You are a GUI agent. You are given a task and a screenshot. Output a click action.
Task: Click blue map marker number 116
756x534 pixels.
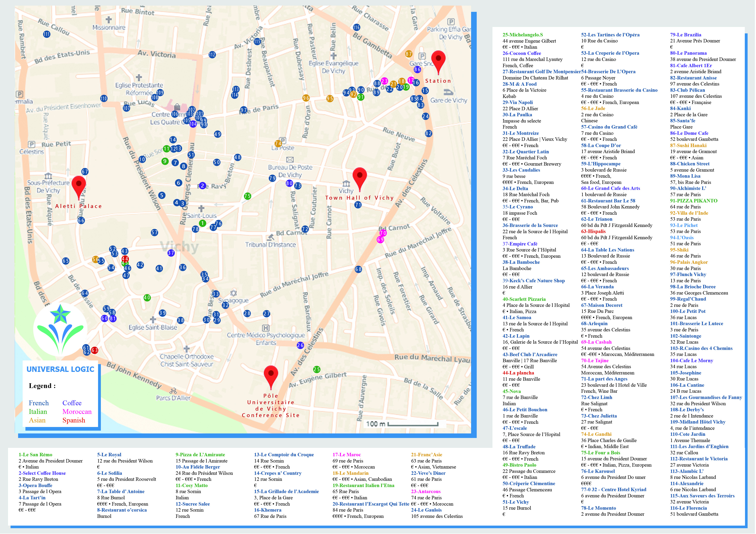pyautogui.click(x=356, y=27)
